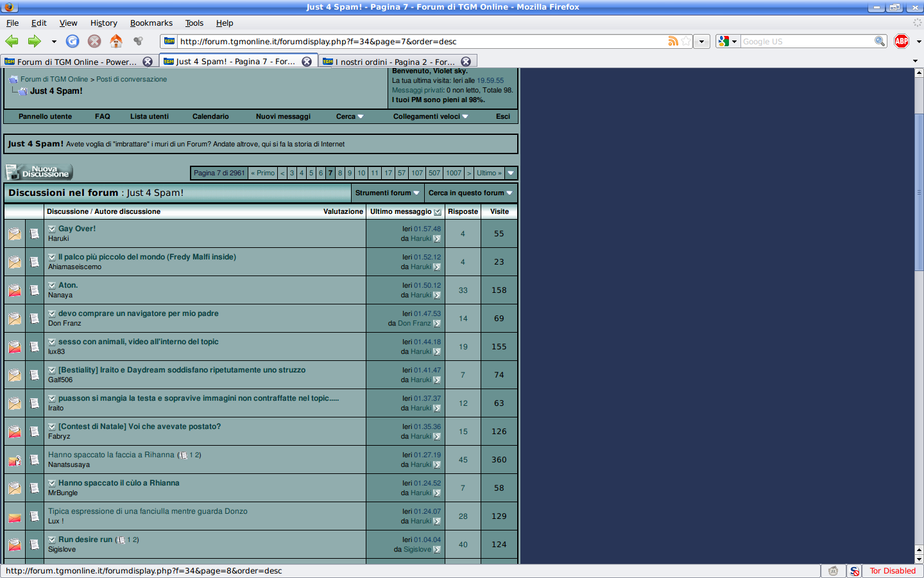Click the scrollbar down arrow at the bottom
This screenshot has width=924, height=578.
pyautogui.click(x=919, y=559)
